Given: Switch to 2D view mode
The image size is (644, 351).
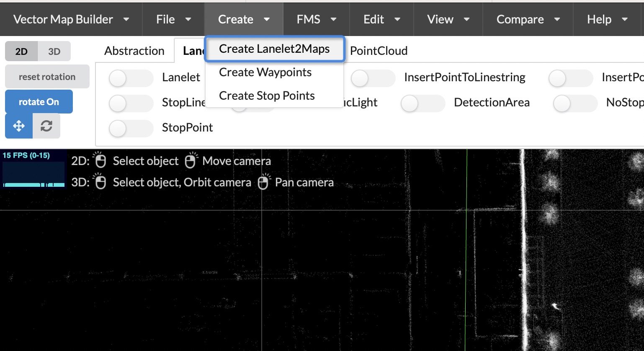Looking at the screenshot, I should 21,52.
